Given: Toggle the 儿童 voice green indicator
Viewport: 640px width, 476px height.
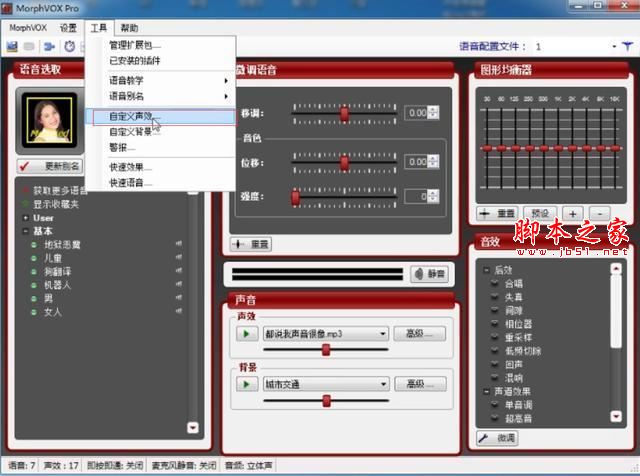Looking at the screenshot, I should tap(34, 258).
